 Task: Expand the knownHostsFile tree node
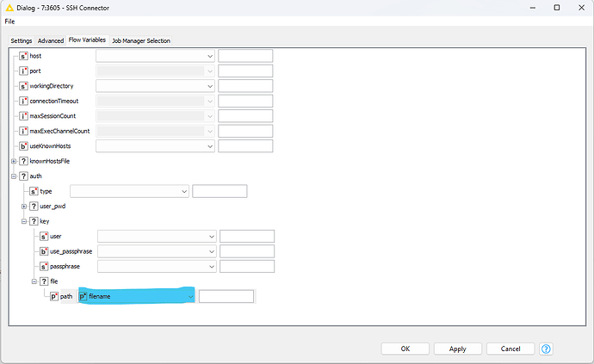point(14,161)
